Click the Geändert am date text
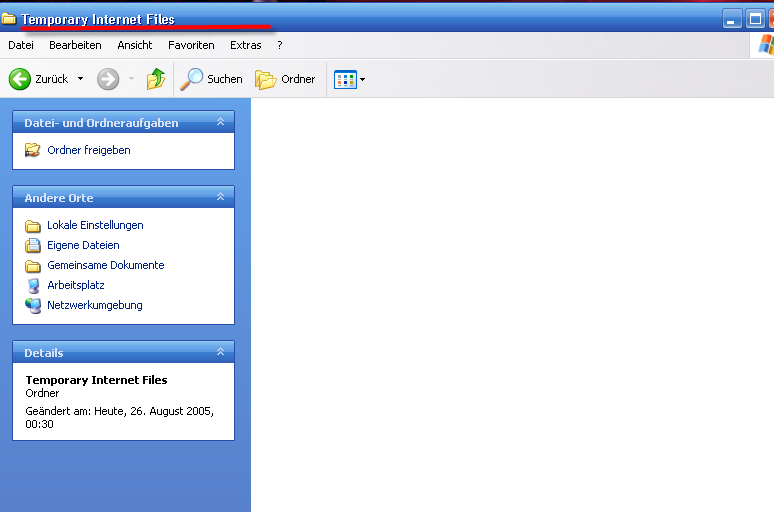 coord(119,418)
